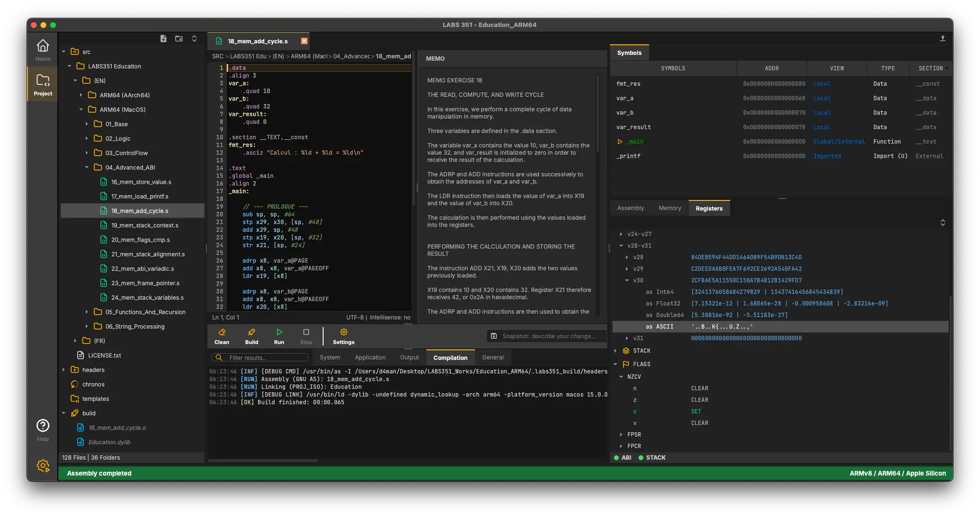Click the Build rocket toolbar icon

(252, 332)
